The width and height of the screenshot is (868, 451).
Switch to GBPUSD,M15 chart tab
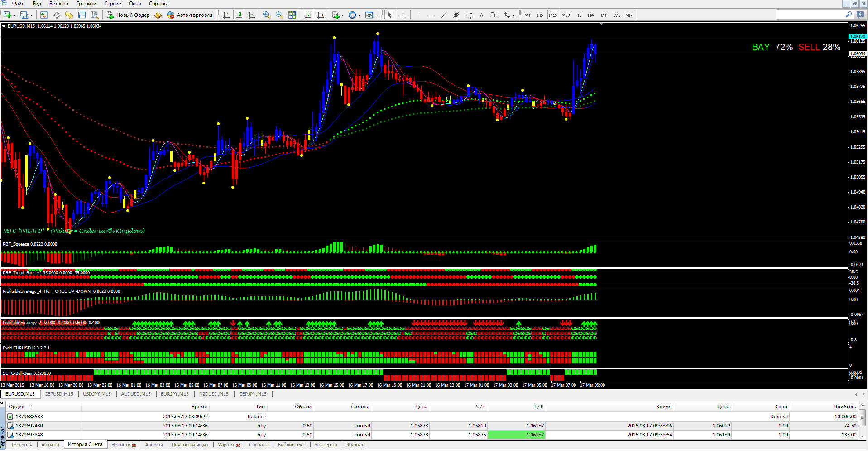(x=59, y=394)
